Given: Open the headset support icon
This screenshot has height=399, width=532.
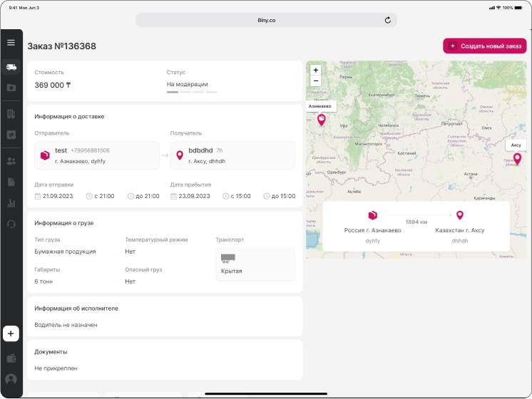Looking at the screenshot, I should click(x=11, y=224).
